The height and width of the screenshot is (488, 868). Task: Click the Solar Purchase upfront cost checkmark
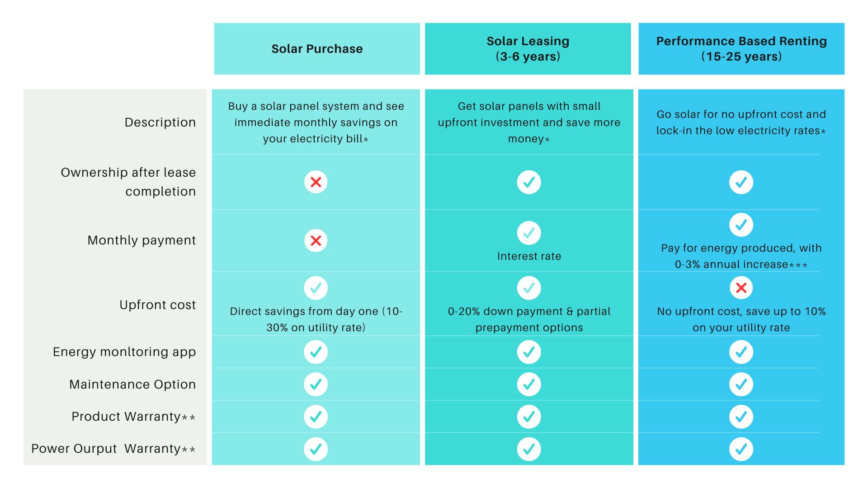pyautogui.click(x=316, y=288)
